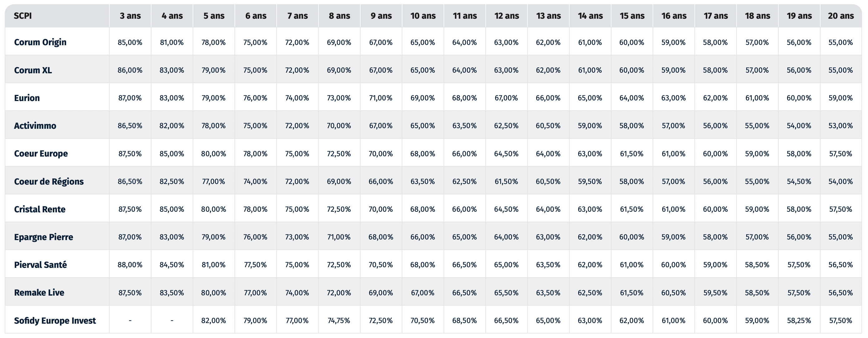Select Pierval Santé 3 ans value 88,00%
This screenshot has height=338, width=868.
[x=130, y=265]
